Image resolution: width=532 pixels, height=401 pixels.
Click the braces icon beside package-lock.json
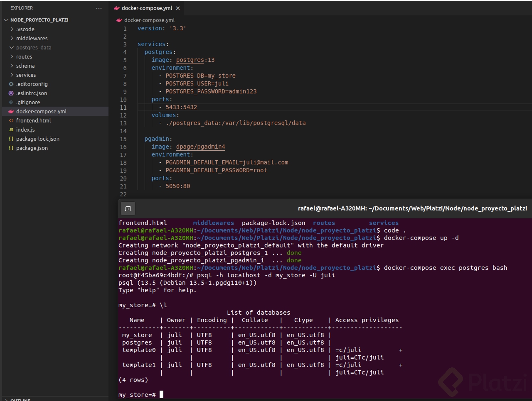tap(11, 139)
